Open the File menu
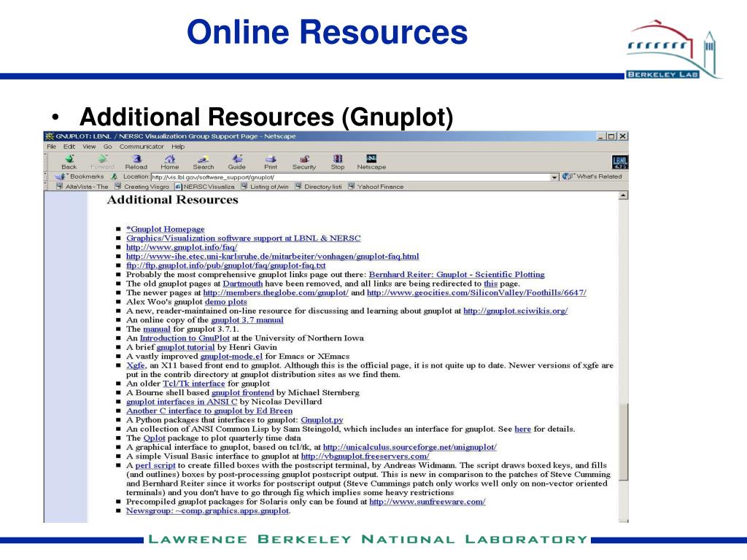The image size is (747, 560). point(52,147)
